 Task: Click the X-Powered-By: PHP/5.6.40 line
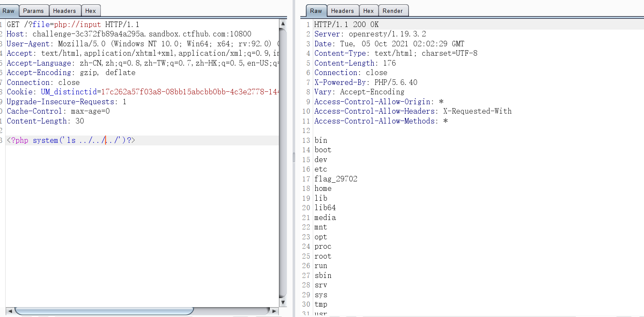pos(366,82)
